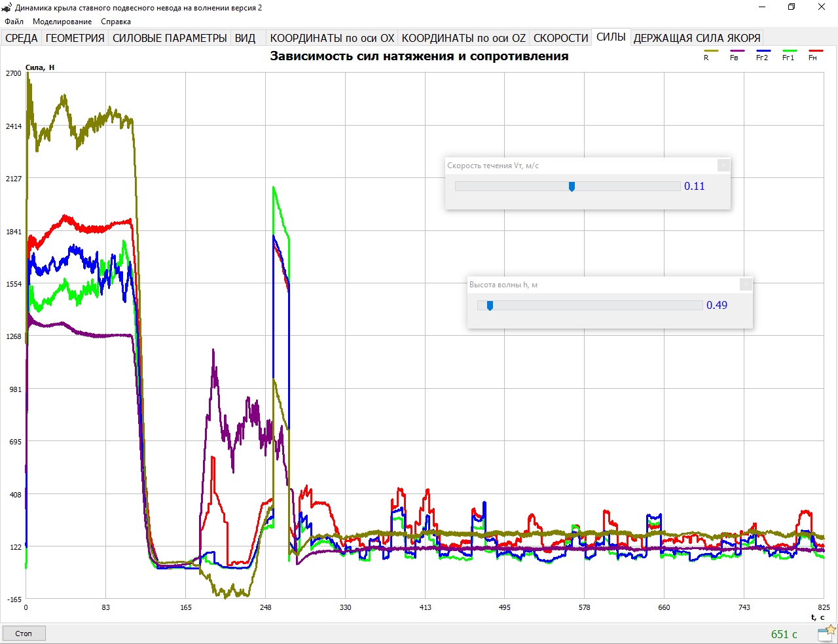Click the Fг1 legend entry
The height and width of the screenshot is (644, 838).
788,55
